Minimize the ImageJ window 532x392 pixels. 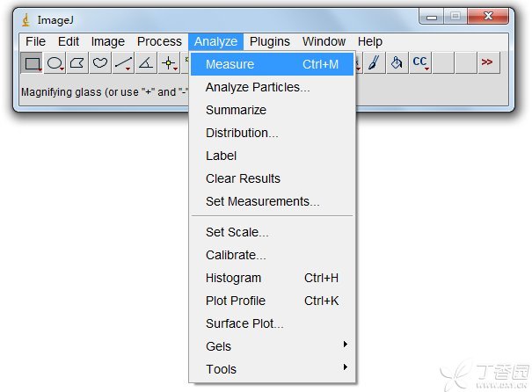point(431,17)
